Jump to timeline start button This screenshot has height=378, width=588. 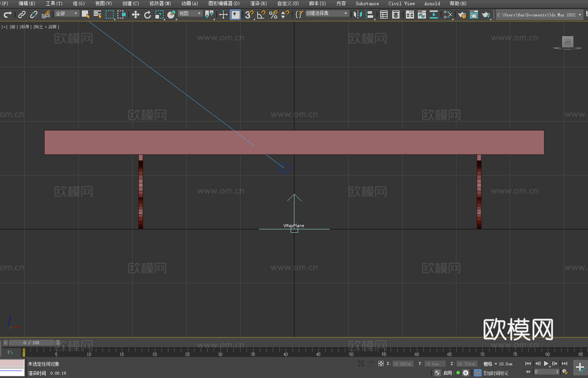(x=528, y=364)
